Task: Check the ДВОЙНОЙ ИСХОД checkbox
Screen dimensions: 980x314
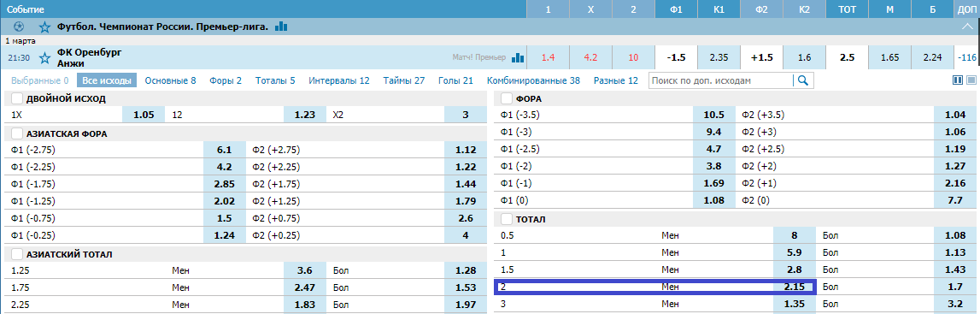Action: [x=17, y=98]
